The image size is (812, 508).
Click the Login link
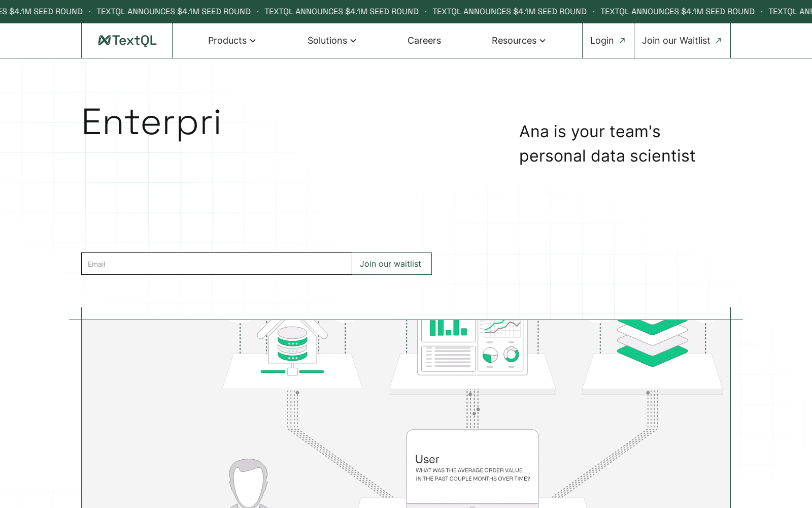608,41
